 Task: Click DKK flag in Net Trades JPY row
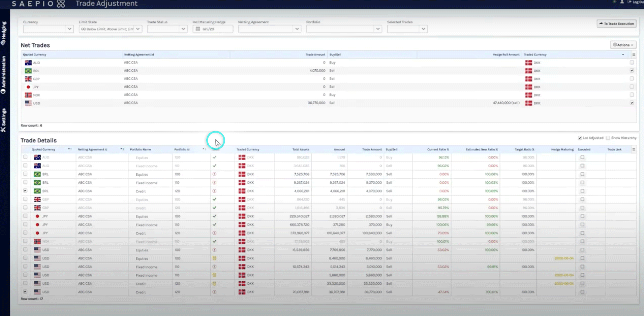coord(528,87)
